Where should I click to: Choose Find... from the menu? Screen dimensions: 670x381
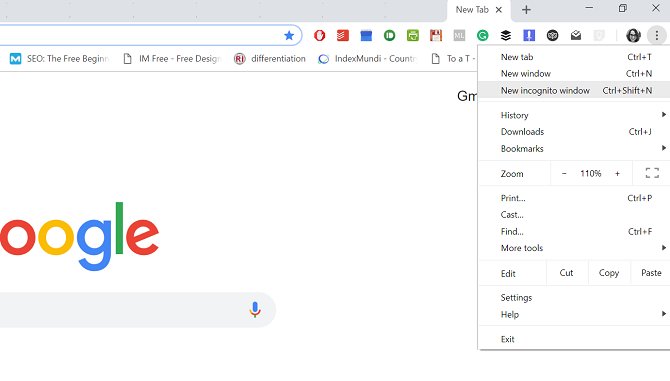pyautogui.click(x=574, y=232)
